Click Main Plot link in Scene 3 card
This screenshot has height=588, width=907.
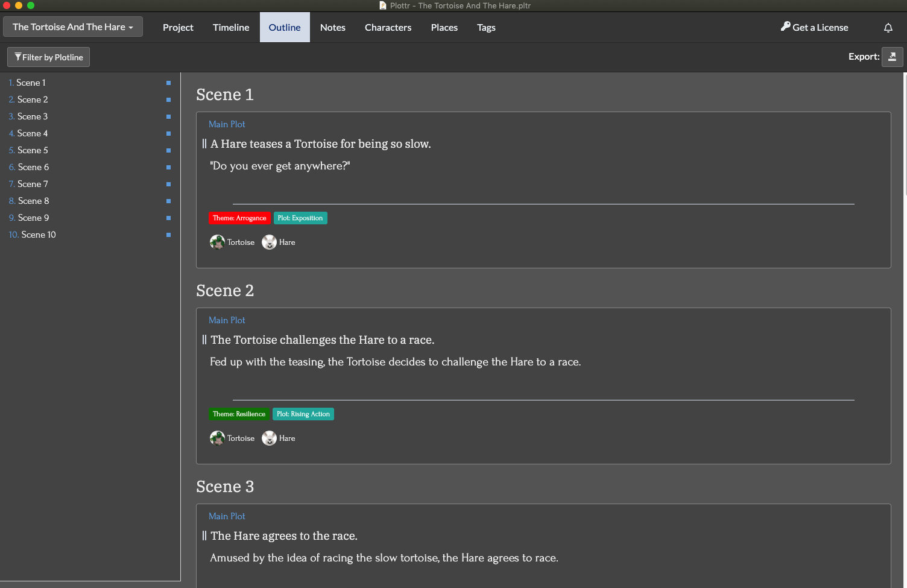(227, 516)
